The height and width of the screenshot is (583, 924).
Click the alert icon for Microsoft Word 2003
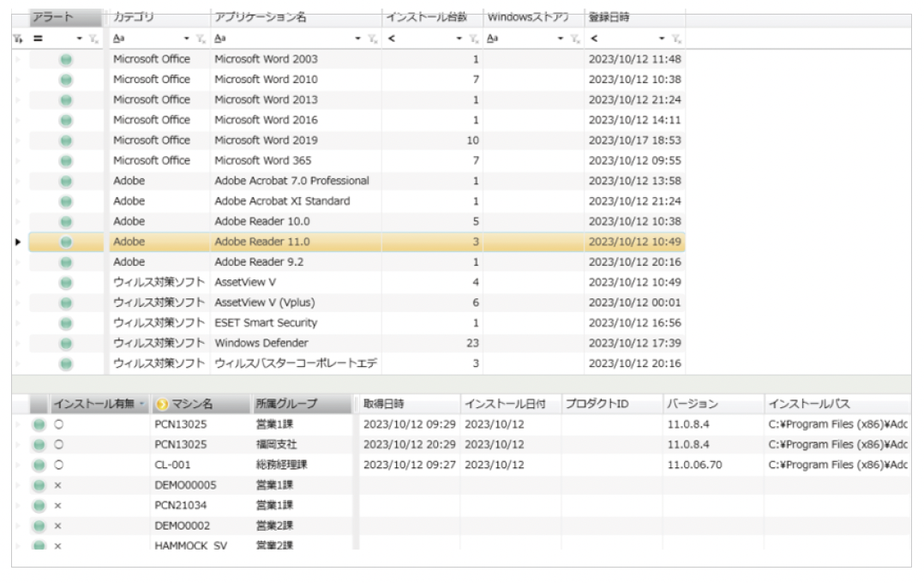[x=66, y=59]
